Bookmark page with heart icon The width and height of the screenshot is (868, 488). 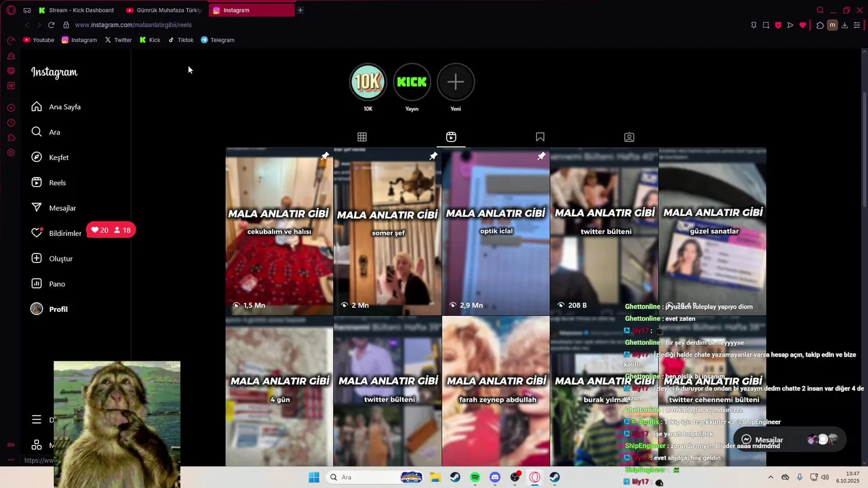802,25
